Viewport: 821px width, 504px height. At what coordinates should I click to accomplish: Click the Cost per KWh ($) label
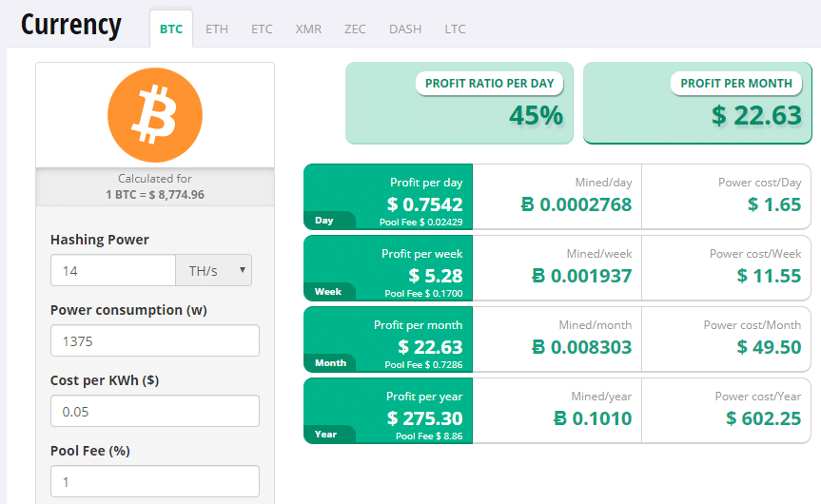(105, 380)
